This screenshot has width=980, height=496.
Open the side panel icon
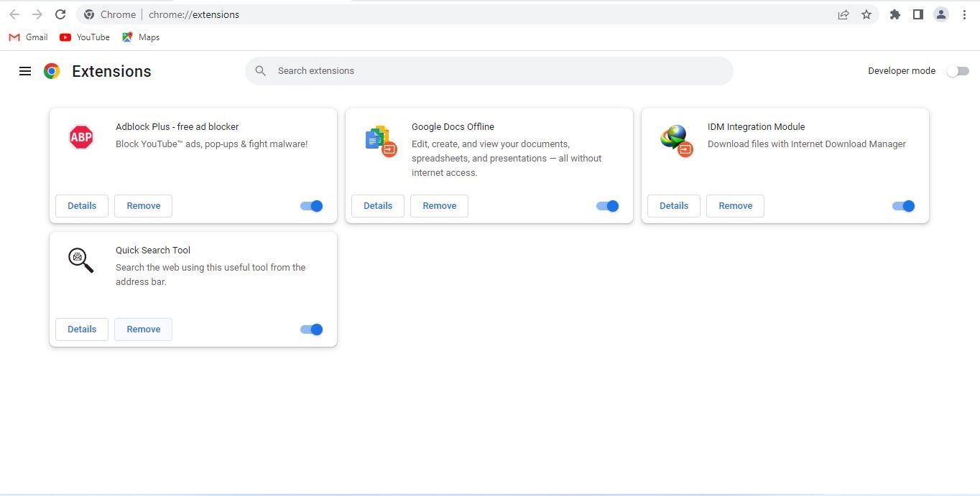[x=917, y=14]
